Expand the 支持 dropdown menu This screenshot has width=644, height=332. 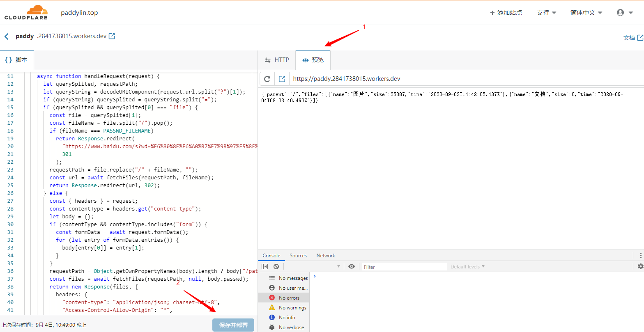pyautogui.click(x=546, y=13)
